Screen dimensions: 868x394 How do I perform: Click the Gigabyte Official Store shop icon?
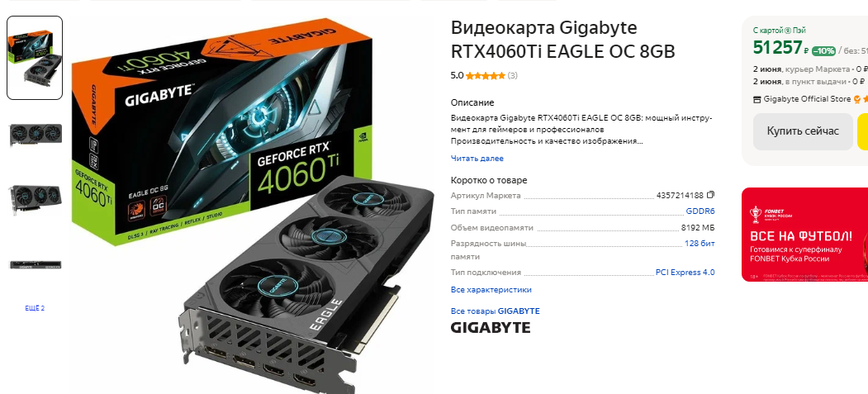point(757,100)
